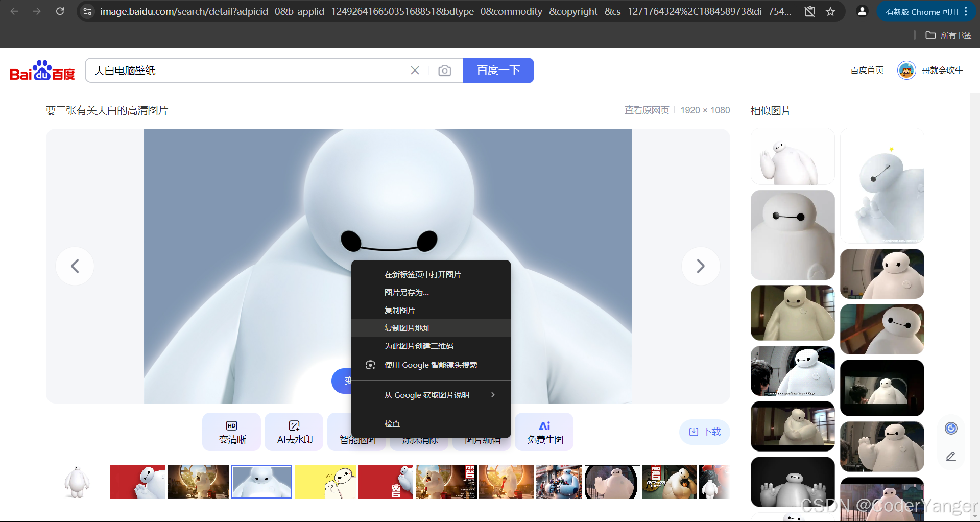Open site information icon in address bar
This screenshot has width=980, height=522.
tap(87, 11)
